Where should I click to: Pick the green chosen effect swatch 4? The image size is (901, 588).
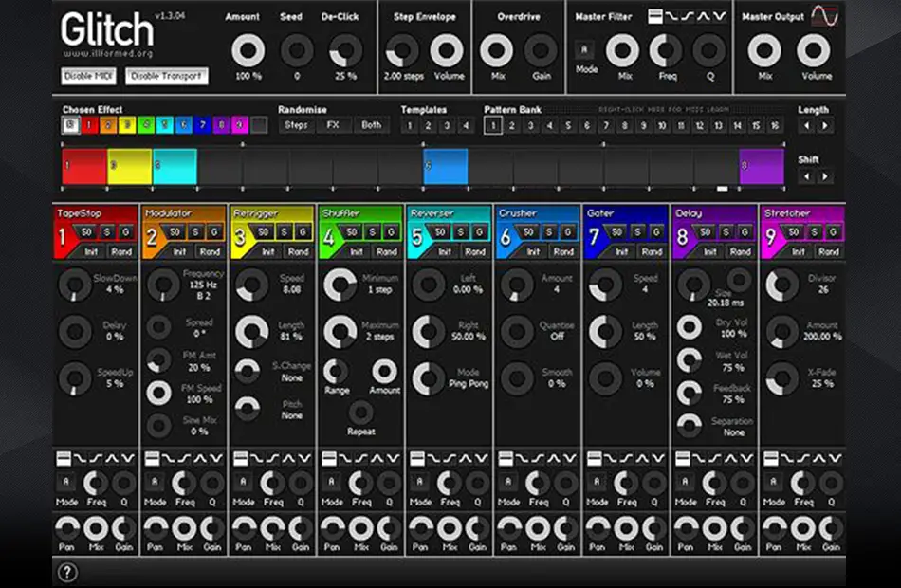(x=146, y=125)
